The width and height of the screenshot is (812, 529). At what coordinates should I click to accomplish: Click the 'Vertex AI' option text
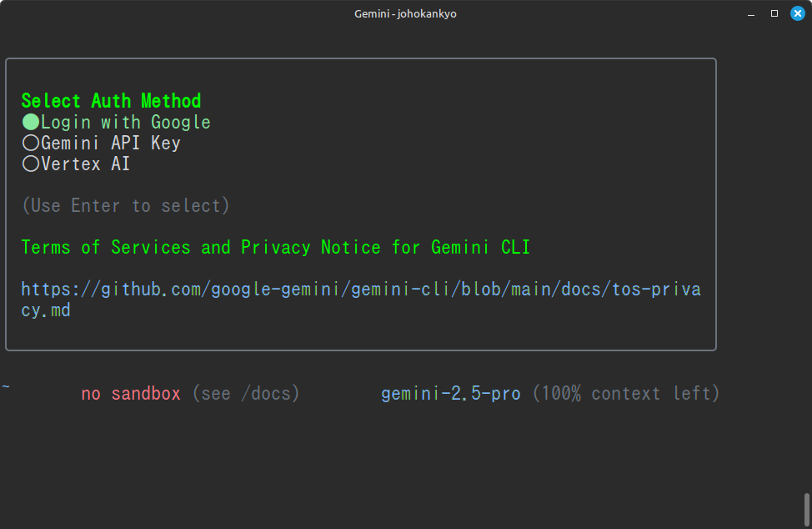(x=86, y=164)
